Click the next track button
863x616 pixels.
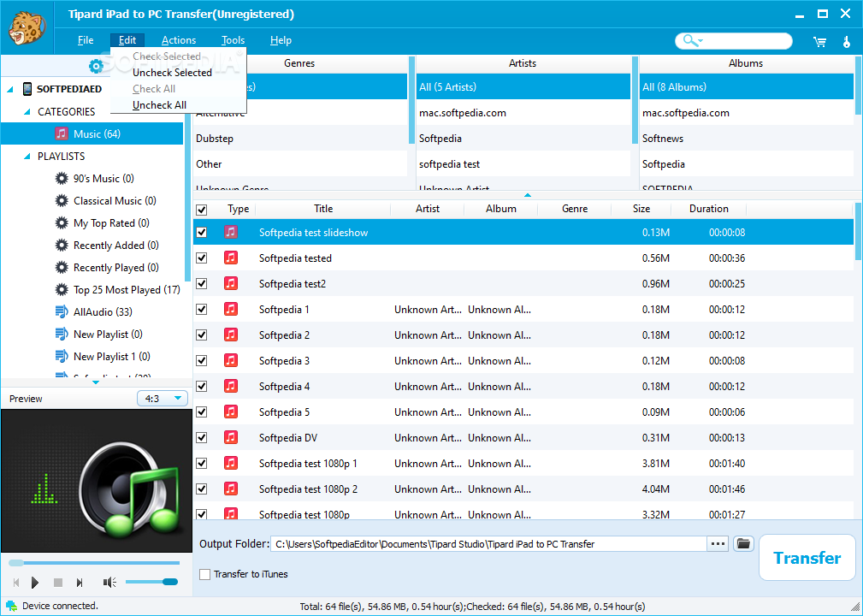coord(80,582)
